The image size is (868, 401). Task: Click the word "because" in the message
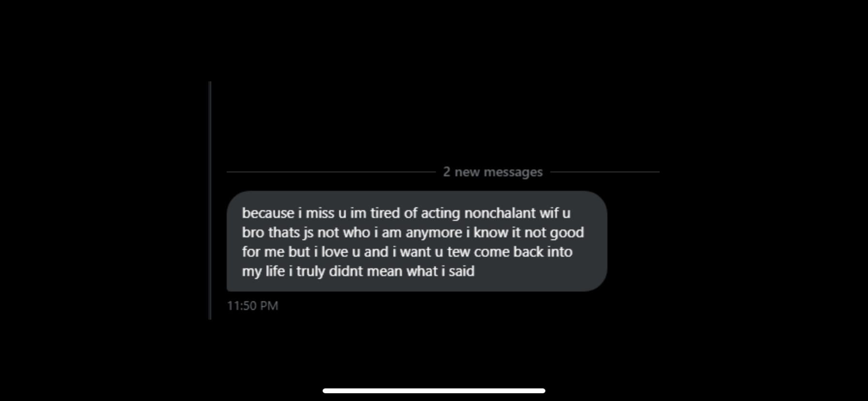pos(268,213)
